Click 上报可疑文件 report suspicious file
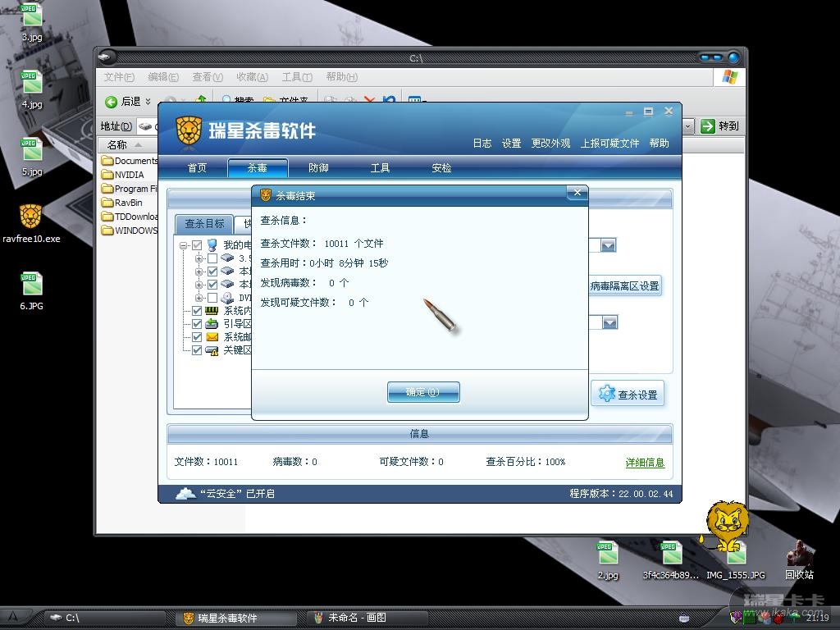This screenshot has width=840, height=630. (609, 143)
